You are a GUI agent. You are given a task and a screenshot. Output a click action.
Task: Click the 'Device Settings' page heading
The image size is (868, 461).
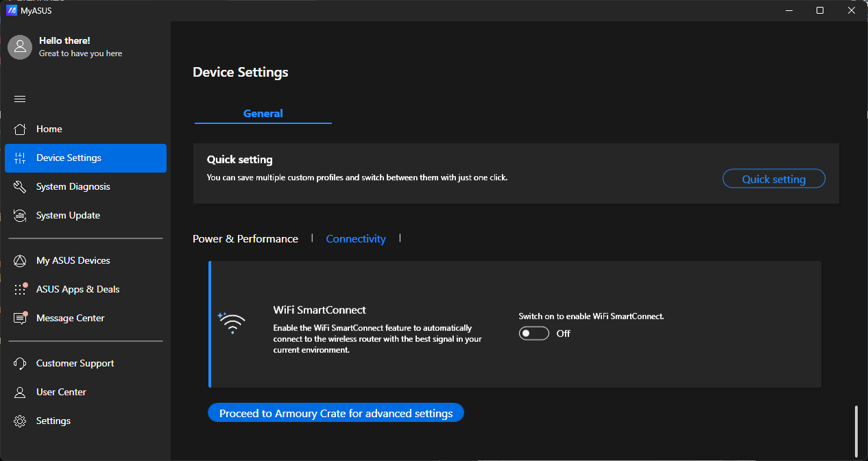(x=241, y=72)
